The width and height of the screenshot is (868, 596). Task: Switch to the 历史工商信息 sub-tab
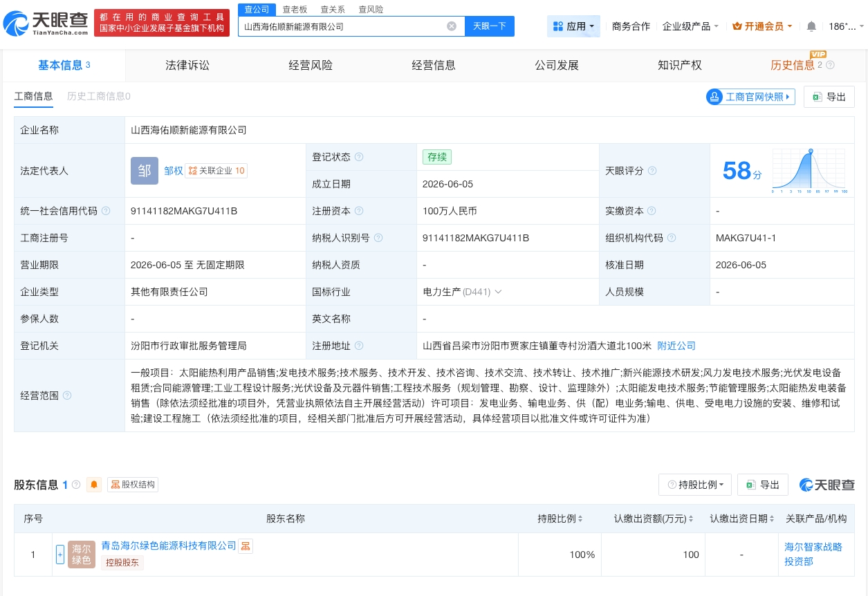click(99, 96)
